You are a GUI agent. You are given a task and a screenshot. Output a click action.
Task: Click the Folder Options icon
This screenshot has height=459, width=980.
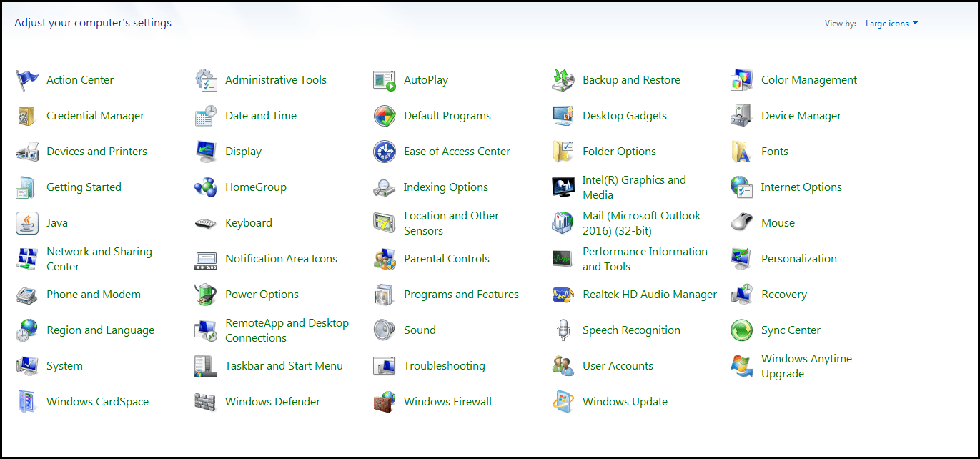click(563, 152)
